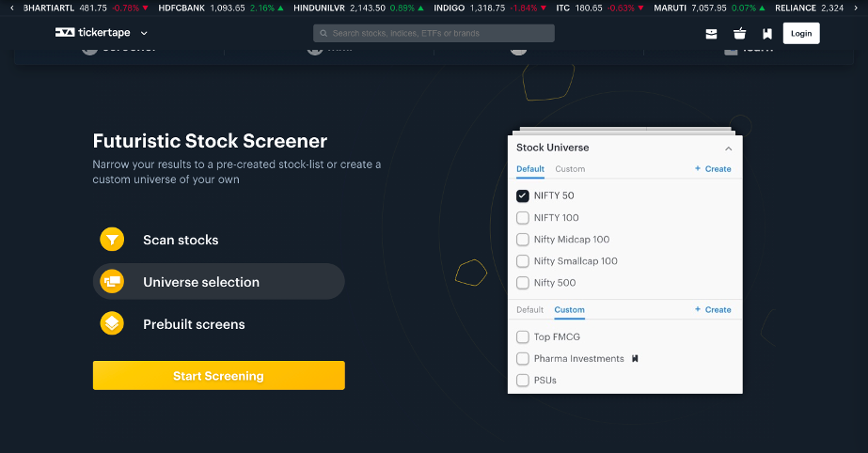
Task: Check the Nifty Midcap 100 checkbox
Action: point(523,240)
